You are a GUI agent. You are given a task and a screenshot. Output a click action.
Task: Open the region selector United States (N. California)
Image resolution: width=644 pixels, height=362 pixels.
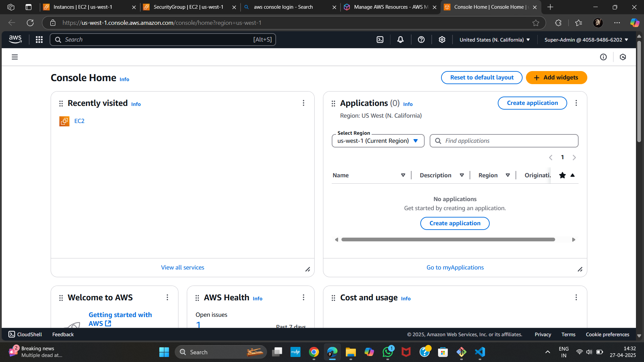tap(495, 40)
